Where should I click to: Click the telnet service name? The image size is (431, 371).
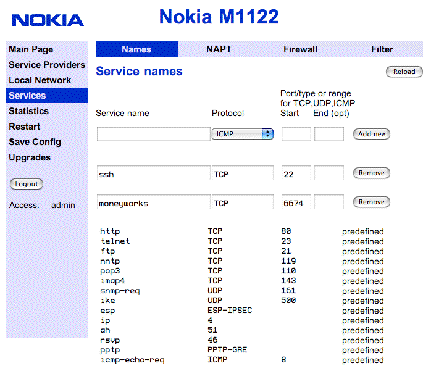pos(115,241)
